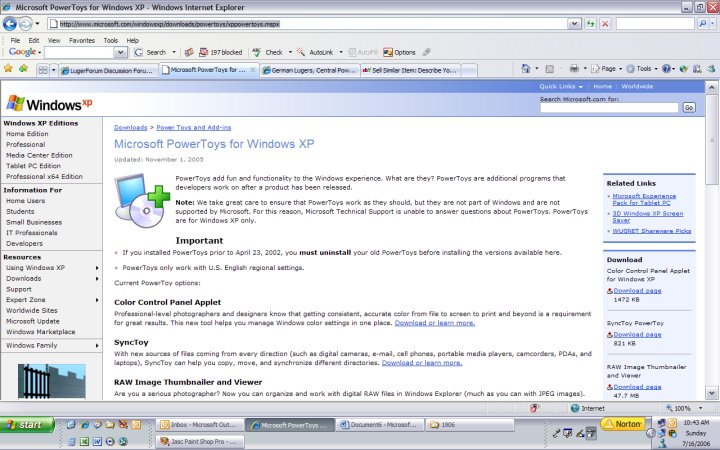Image resolution: width=720 pixels, height=450 pixels.
Task: Click the Google Search button on the toolbar
Action: (150, 52)
